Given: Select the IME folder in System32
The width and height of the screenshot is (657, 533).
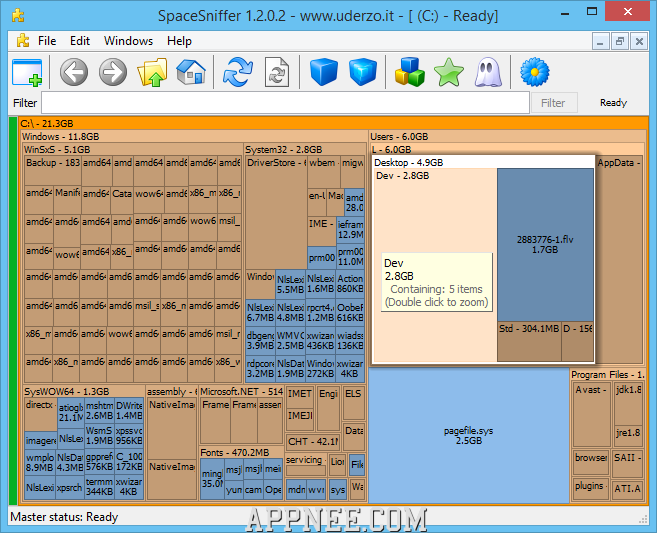Looking at the screenshot, I should pyautogui.click(x=321, y=231).
